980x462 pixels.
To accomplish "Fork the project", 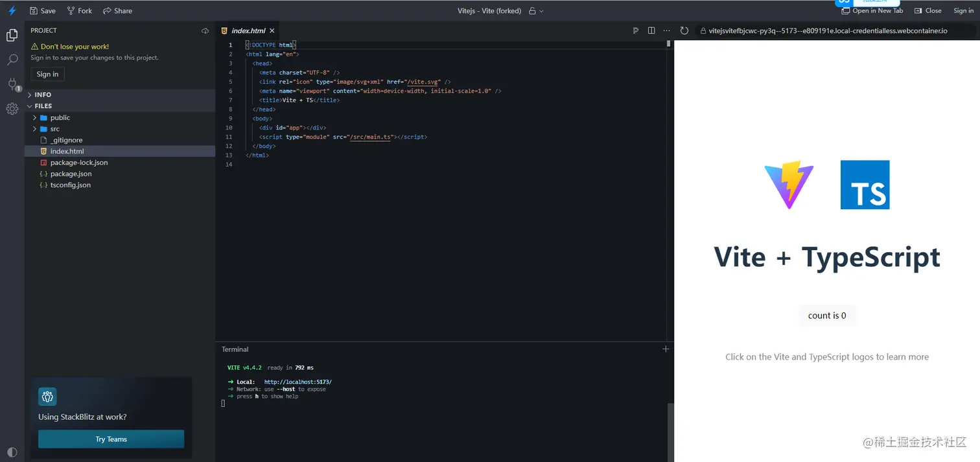I will tap(80, 10).
